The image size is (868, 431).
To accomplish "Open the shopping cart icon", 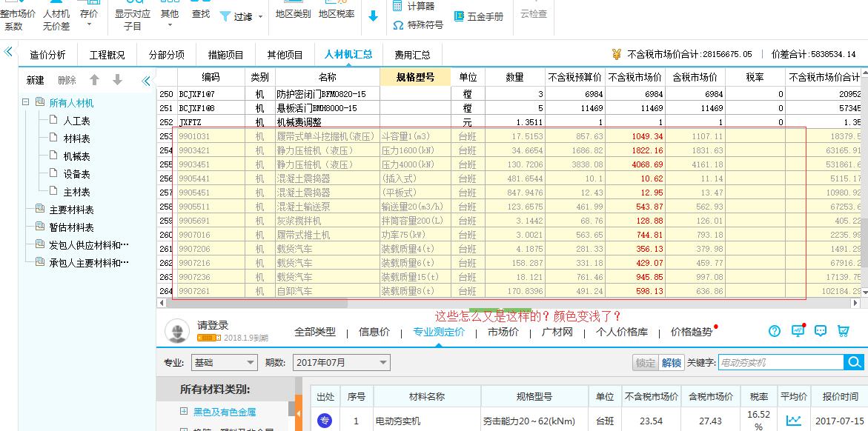I will (x=843, y=331).
